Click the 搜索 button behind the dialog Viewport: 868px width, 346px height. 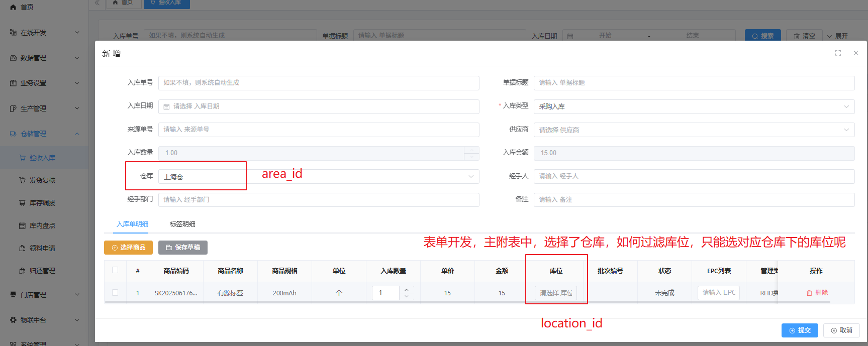click(763, 35)
